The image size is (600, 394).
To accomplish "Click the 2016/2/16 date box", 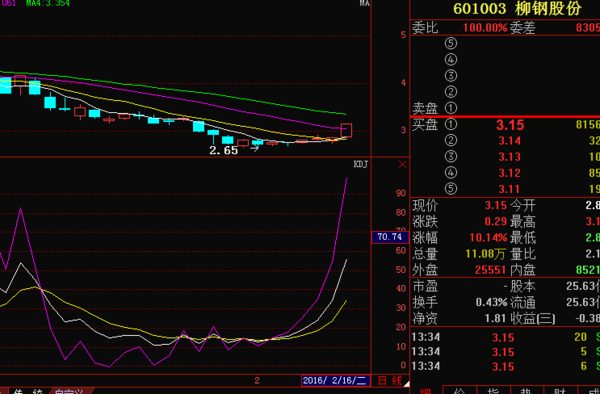I will (336, 381).
